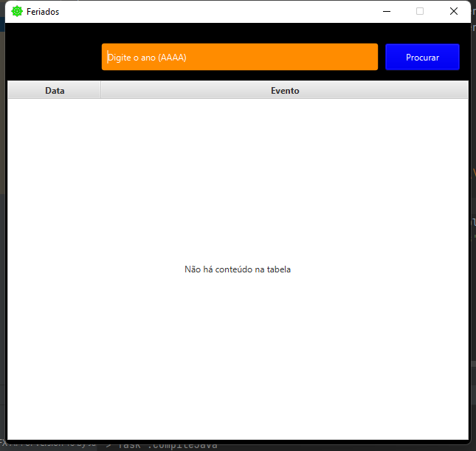Screen dimensions: 476x451
Task: Click the 'Não há conteúdo na tabela' message
Action: coord(238,269)
